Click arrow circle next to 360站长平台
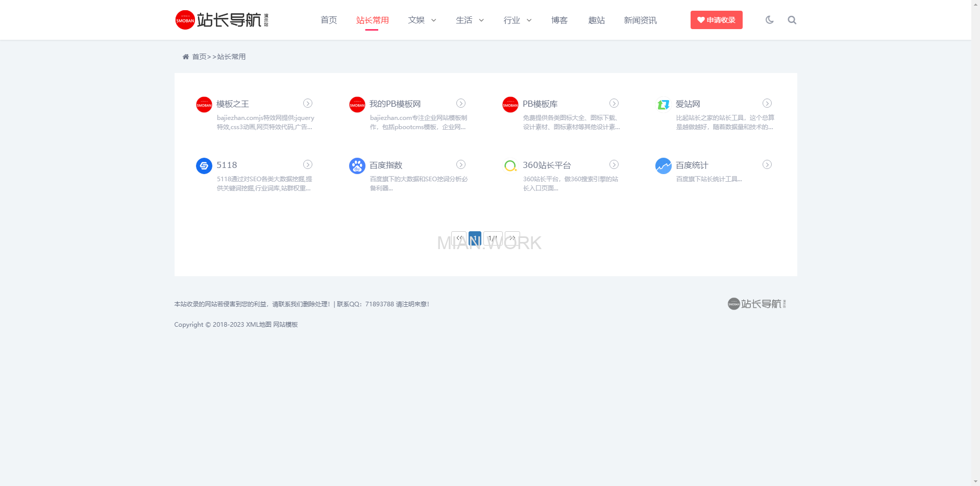This screenshot has height=486, width=980. click(614, 164)
